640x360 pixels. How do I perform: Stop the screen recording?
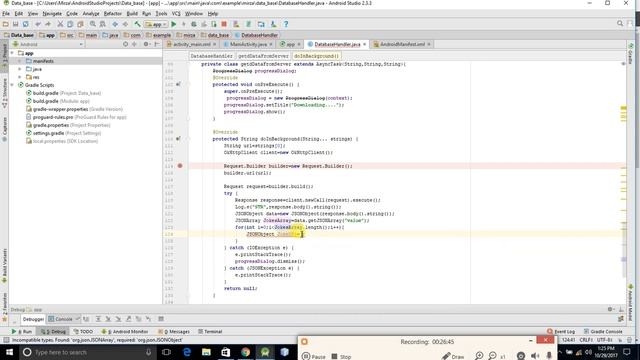pyautogui.click(x=341, y=356)
